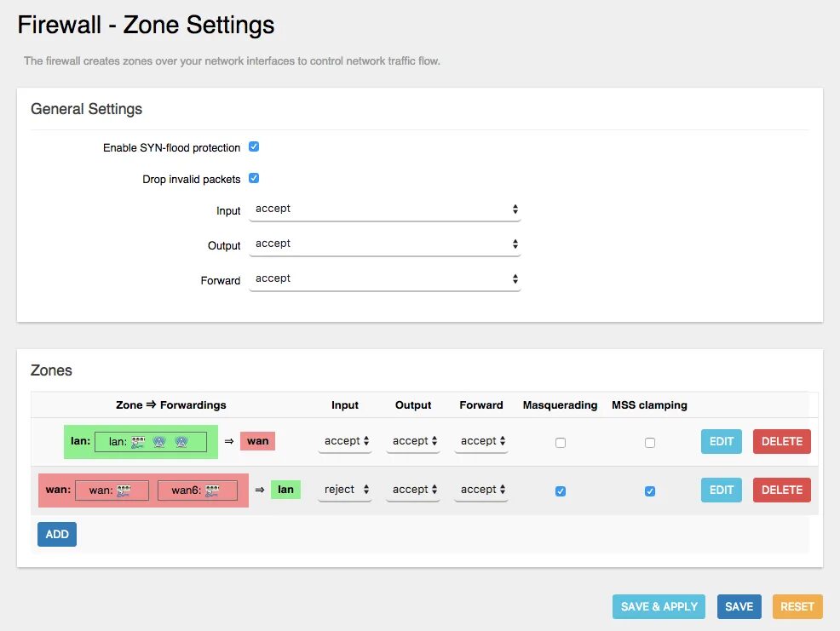Add a new firewall zone
840x631 pixels.
[x=57, y=534]
